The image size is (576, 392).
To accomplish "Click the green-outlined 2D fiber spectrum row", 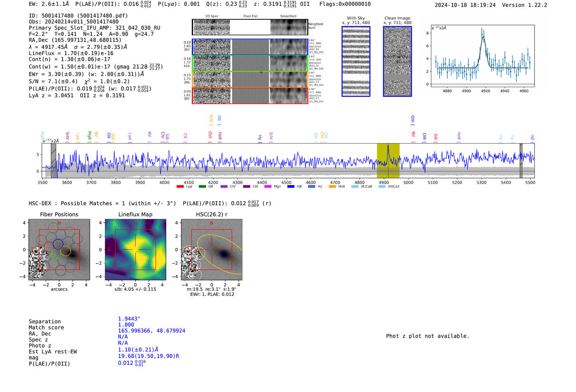I will [250, 63].
